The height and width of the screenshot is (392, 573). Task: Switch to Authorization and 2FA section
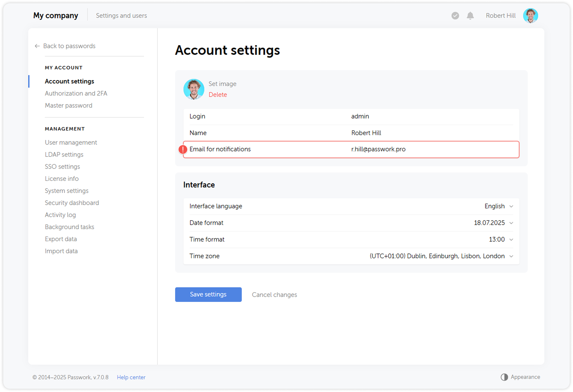(76, 93)
